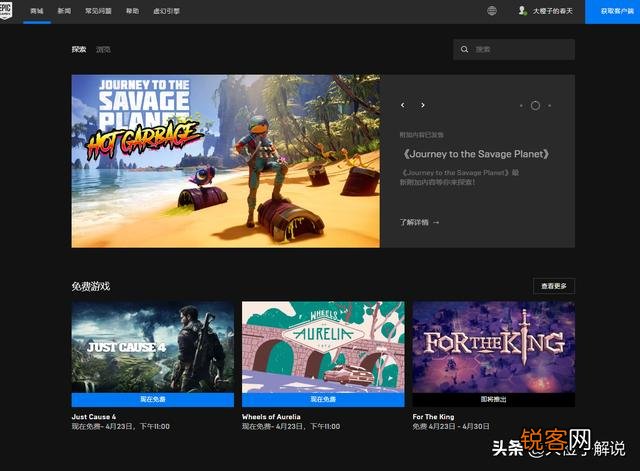Click the For The King title text
The width and height of the screenshot is (640, 471).
click(x=433, y=417)
